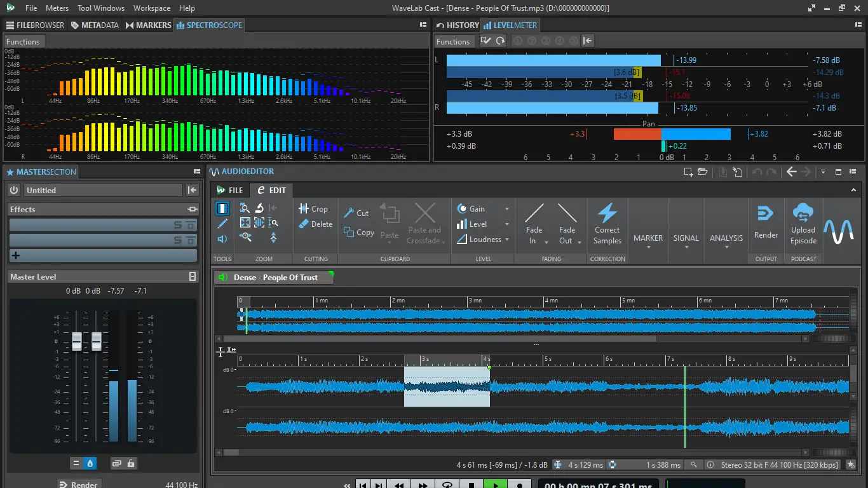Open the Gain dropdown arrow
This screenshot has height=488, width=868.
506,209
